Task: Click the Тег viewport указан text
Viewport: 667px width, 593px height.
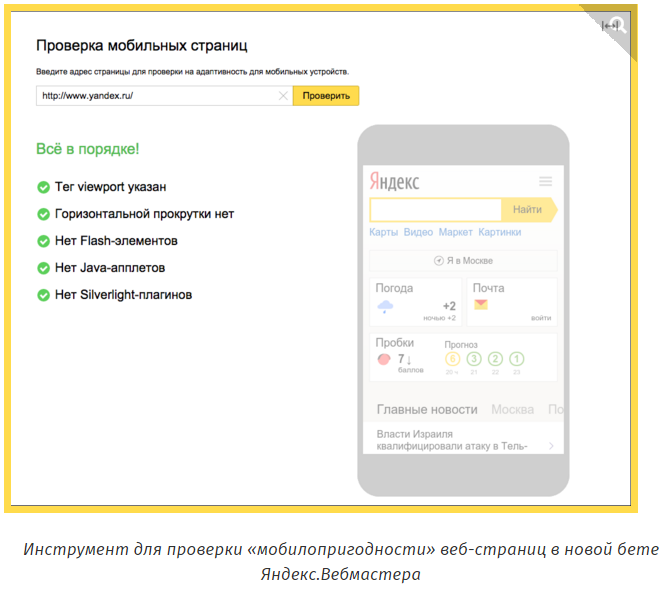Action: [111, 187]
